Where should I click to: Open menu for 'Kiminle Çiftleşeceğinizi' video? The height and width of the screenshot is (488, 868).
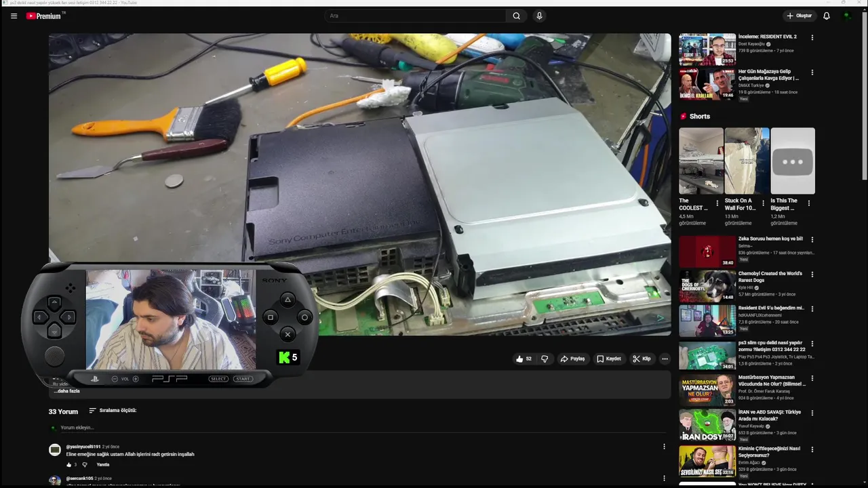click(x=812, y=448)
